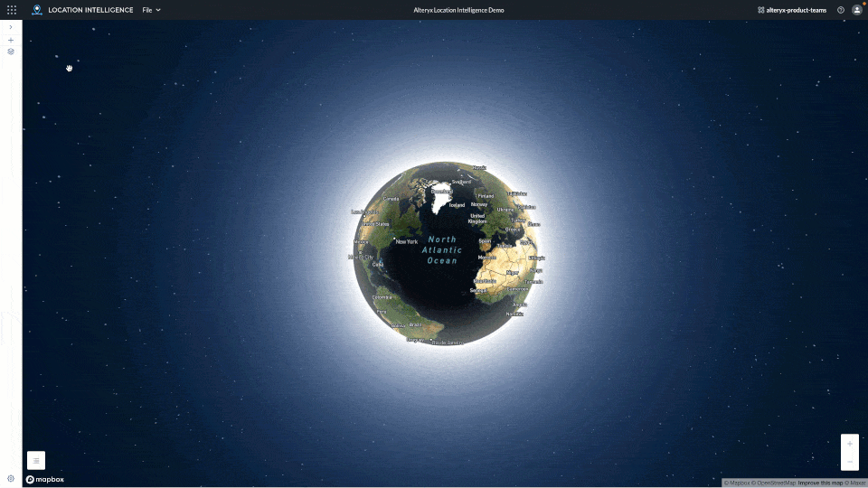Click the Location Intelligence logo icon
Screen dimensions: 868x488
(x=37, y=10)
